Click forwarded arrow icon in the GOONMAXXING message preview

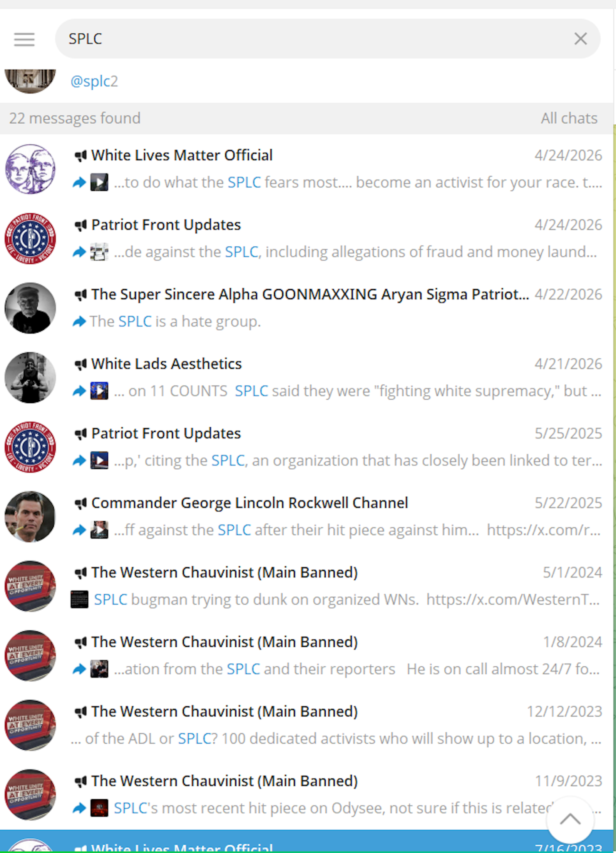79,321
